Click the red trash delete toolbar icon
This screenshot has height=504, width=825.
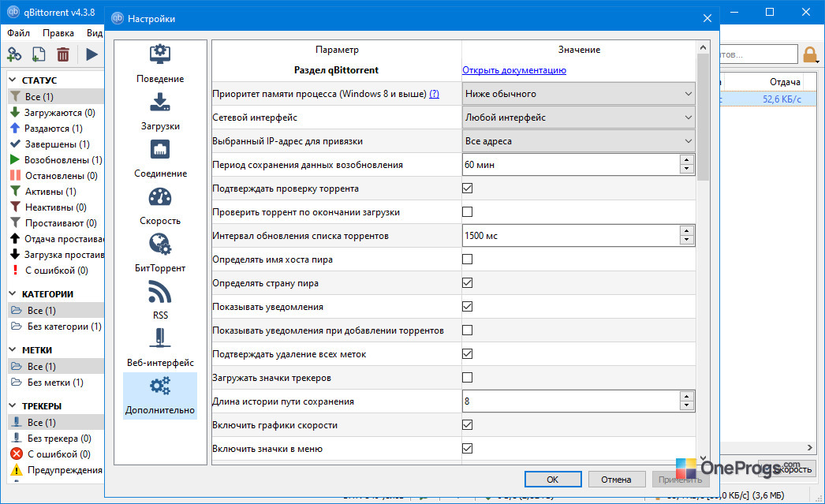(62, 54)
